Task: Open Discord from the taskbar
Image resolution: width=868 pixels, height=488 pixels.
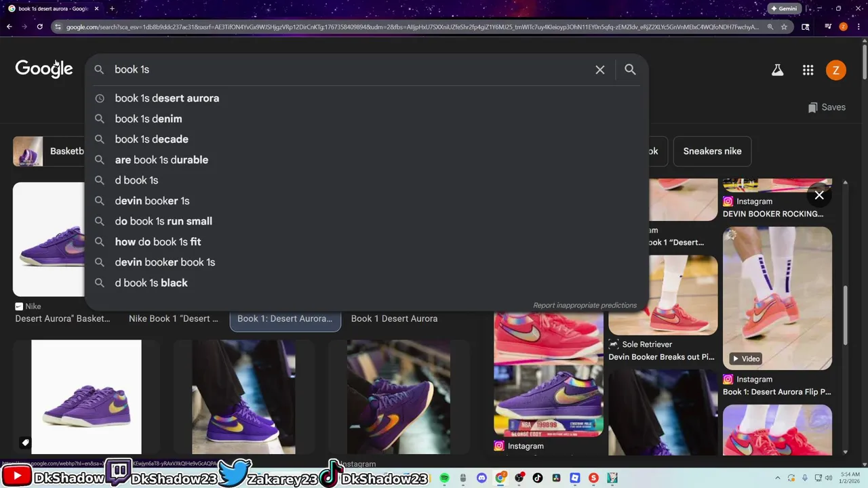Action: (481, 478)
